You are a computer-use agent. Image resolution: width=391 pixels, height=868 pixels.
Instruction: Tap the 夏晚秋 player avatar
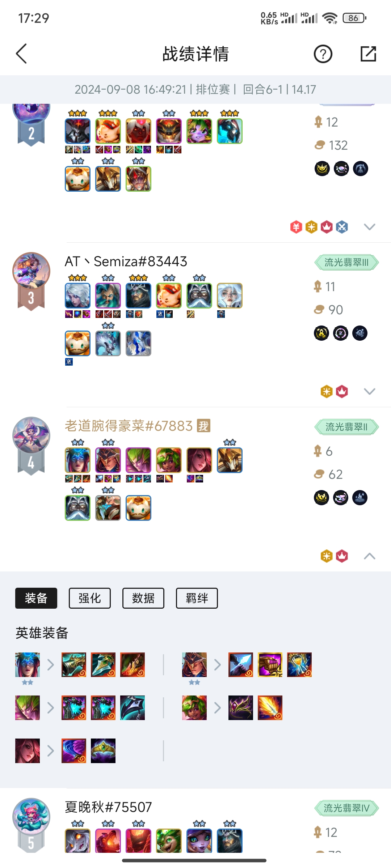(31, 817)
